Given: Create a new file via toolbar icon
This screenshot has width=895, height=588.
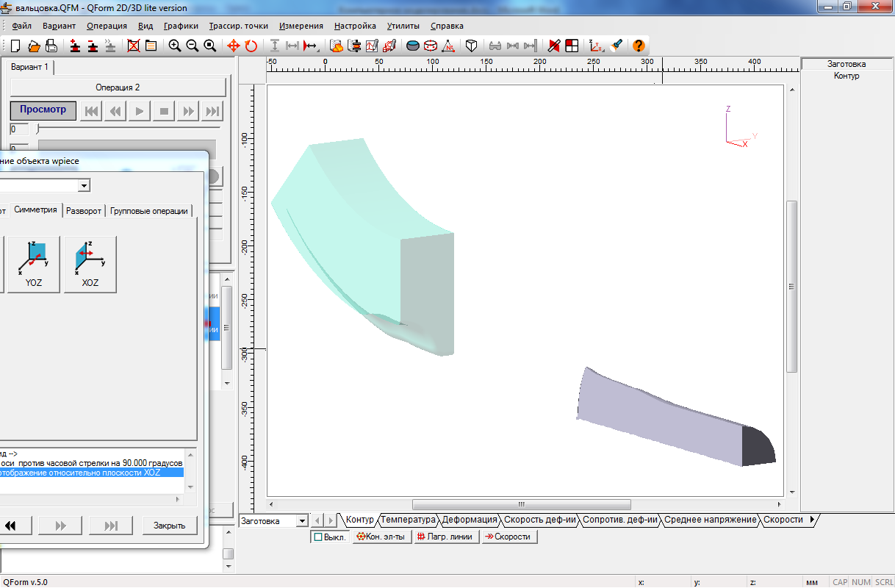Looking at the screenshot, I should pyautogui.click(x=15, y=46).
